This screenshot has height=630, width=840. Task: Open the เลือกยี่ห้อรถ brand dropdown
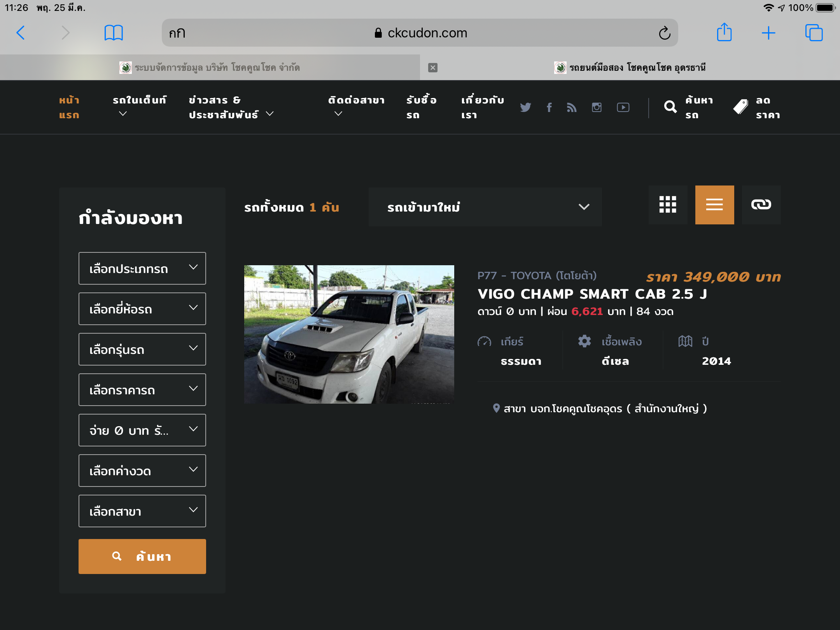tap(142, 309)
